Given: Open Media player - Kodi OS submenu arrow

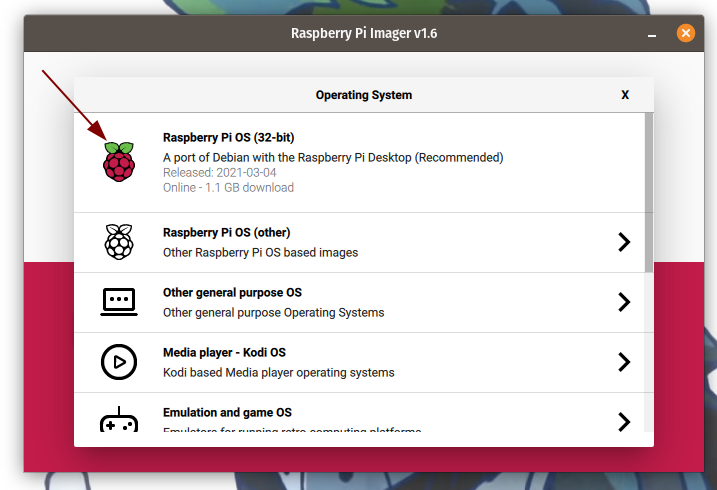Looking at the screenshot, I should click(x=624, y=362).
